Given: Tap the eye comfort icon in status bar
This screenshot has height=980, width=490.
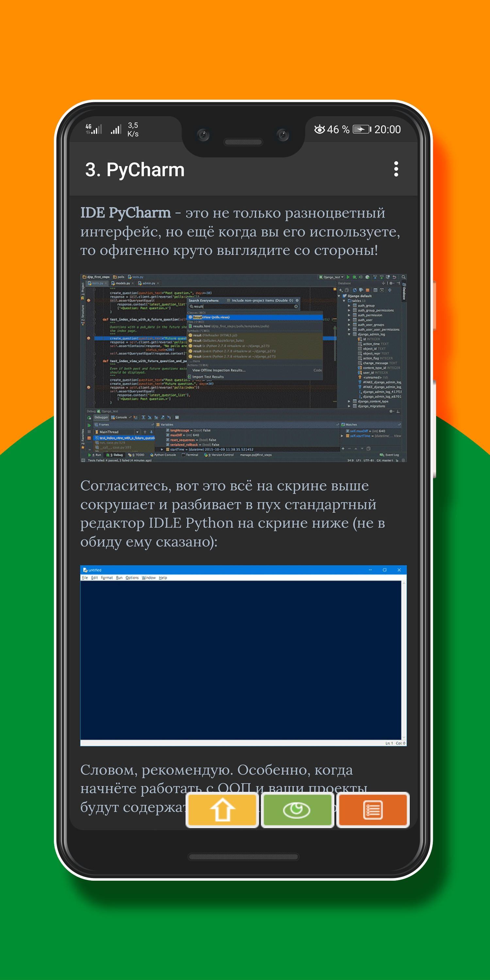Looking at the screenshot, I should [x=319, y=129].
